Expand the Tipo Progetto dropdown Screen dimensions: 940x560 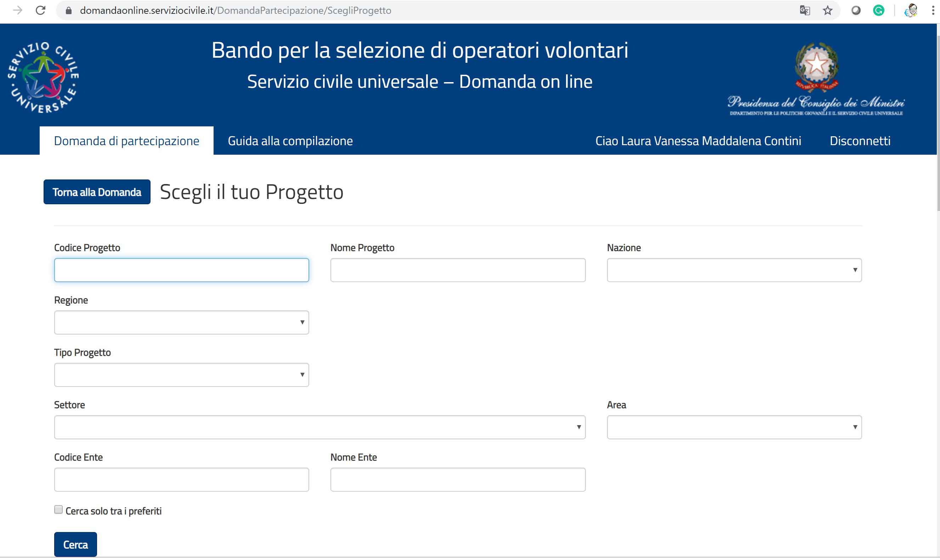tap(181, 375)
